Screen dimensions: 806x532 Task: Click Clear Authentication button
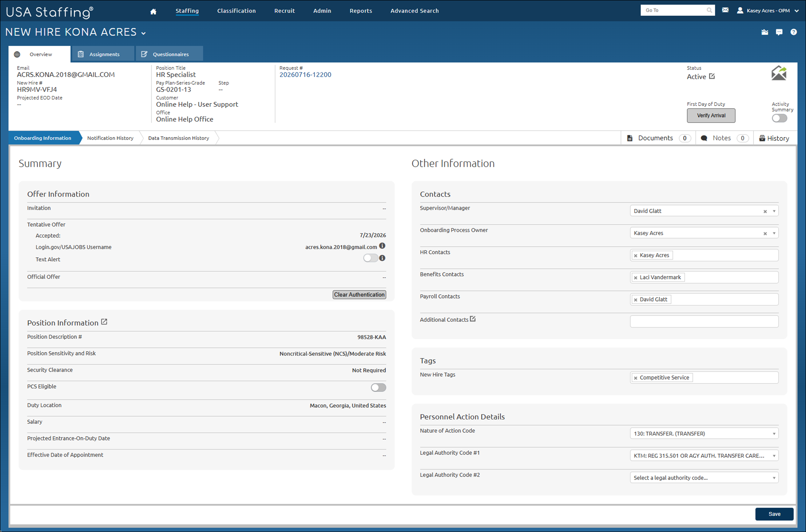click(359, 294)
